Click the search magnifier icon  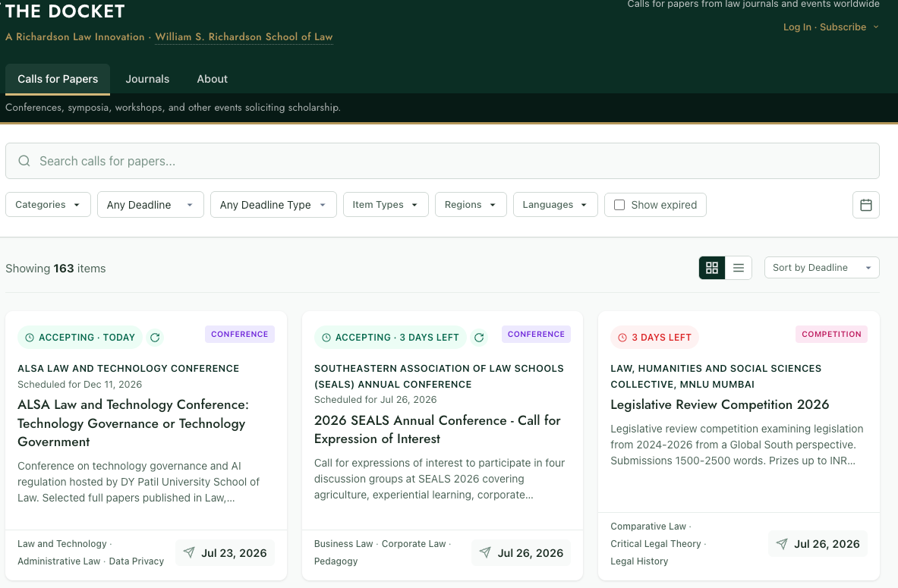(x=24, y=161)
